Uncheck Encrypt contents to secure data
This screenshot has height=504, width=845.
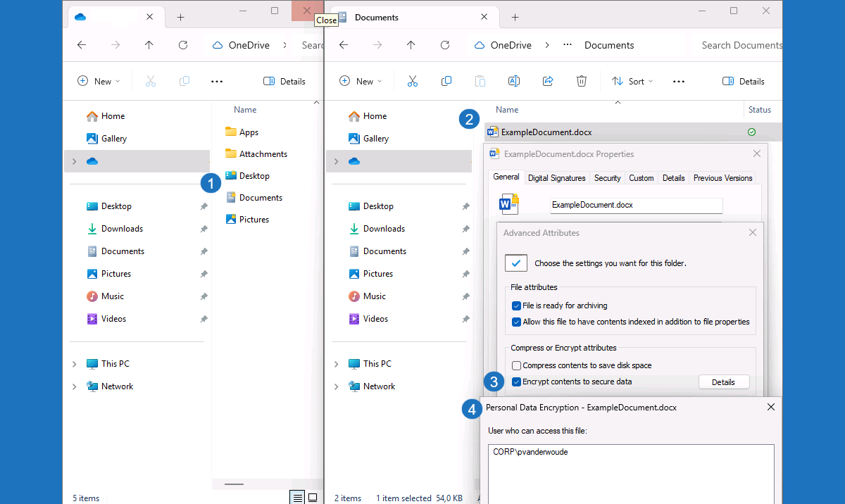pos(517,382)
